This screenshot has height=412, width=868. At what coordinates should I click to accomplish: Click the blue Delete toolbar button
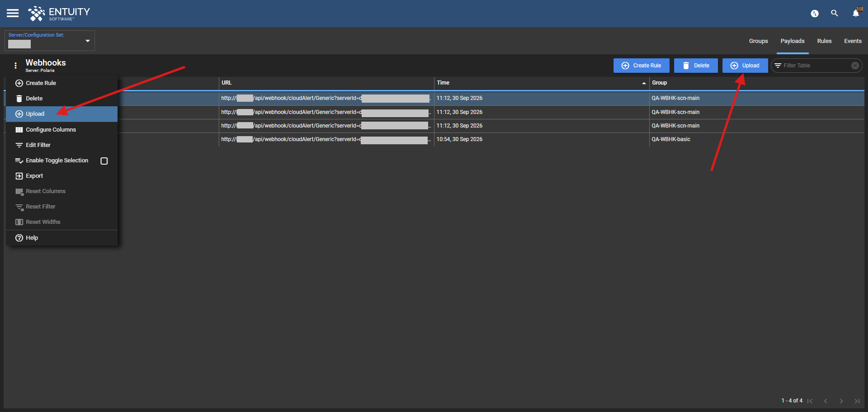point(696,66)
